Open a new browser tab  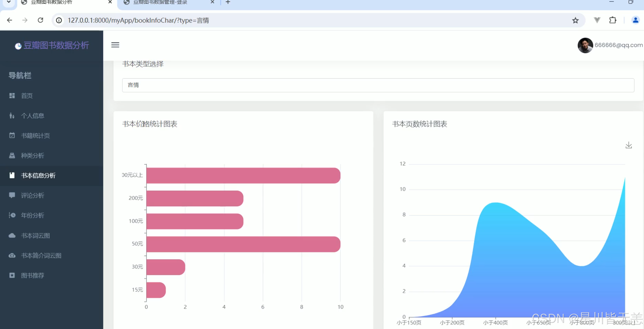[228, 3]
